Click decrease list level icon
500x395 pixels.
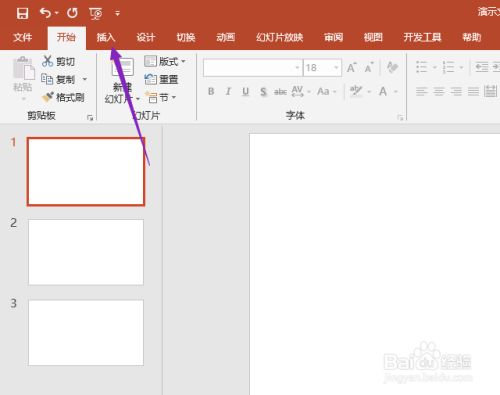(x=482, y=67)
